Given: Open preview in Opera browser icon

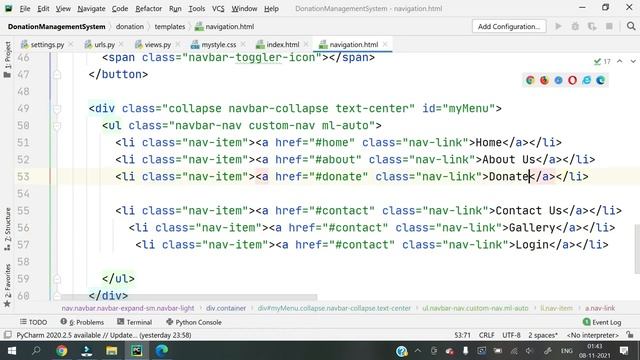Looking at the screenshot, I should click(x=572, y=80).
